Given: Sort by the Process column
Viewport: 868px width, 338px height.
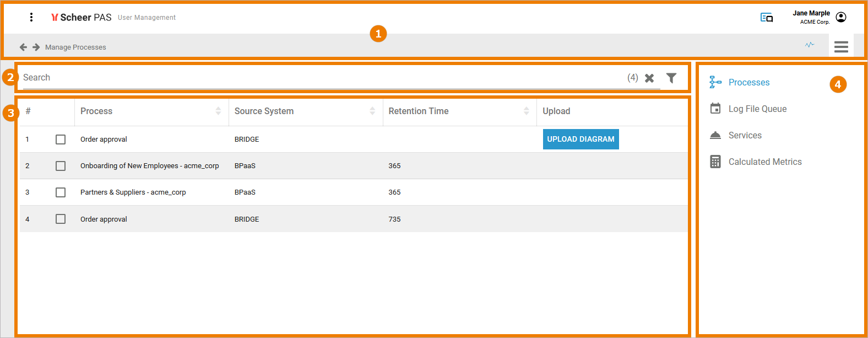Looking at the screenshot, I should tap(218, 111).
